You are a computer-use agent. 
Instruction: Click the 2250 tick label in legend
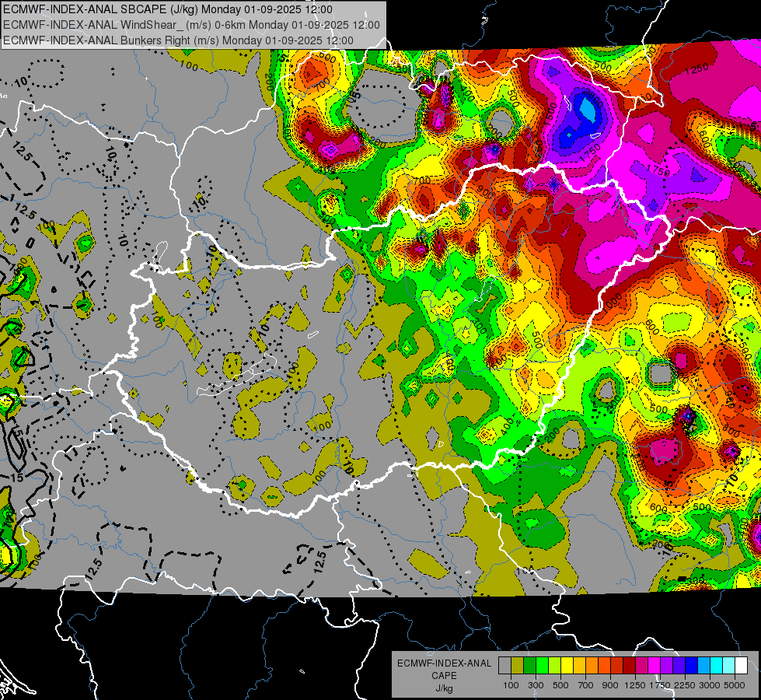[x=686, y=685]
